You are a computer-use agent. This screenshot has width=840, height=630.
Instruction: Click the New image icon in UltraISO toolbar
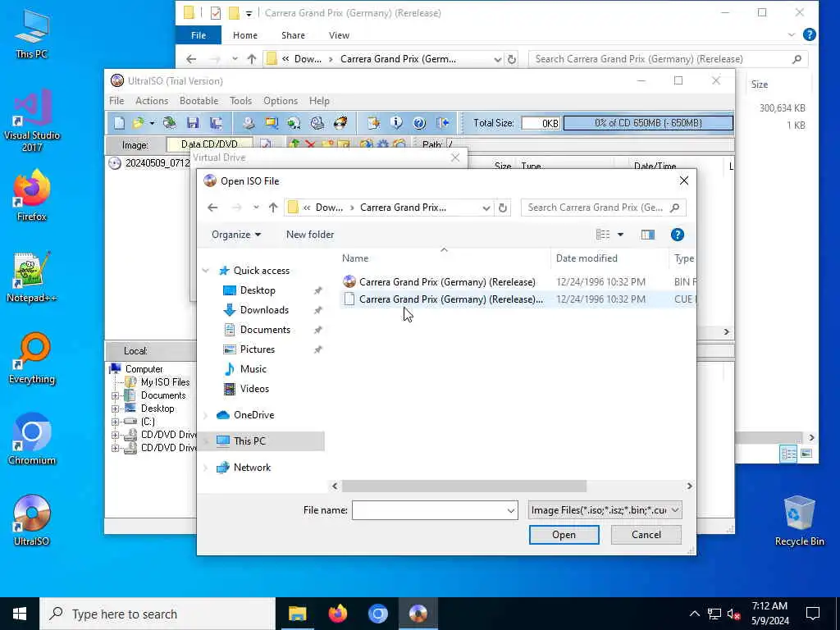pos(119,123)
